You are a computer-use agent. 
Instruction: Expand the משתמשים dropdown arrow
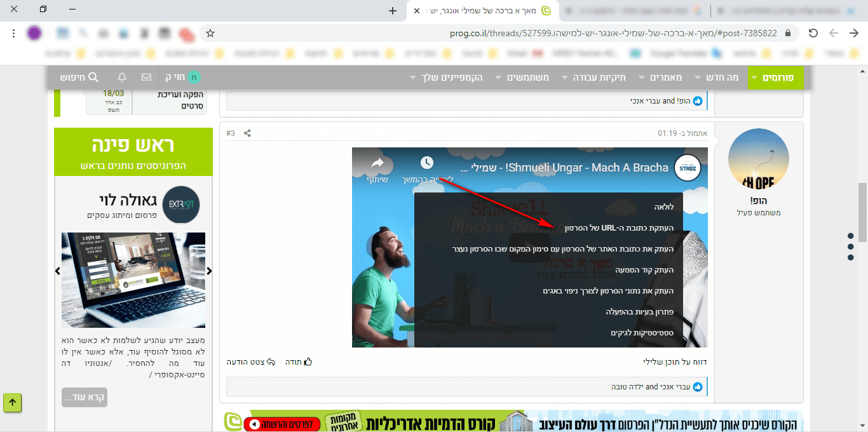click(x=499, y=78)
